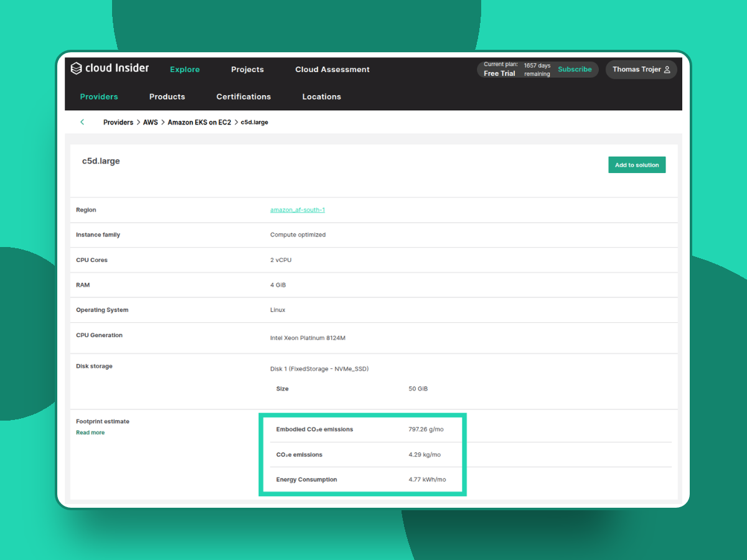Switch to the Certifications tab
This screenshot has width=747, height=560.
243,96
